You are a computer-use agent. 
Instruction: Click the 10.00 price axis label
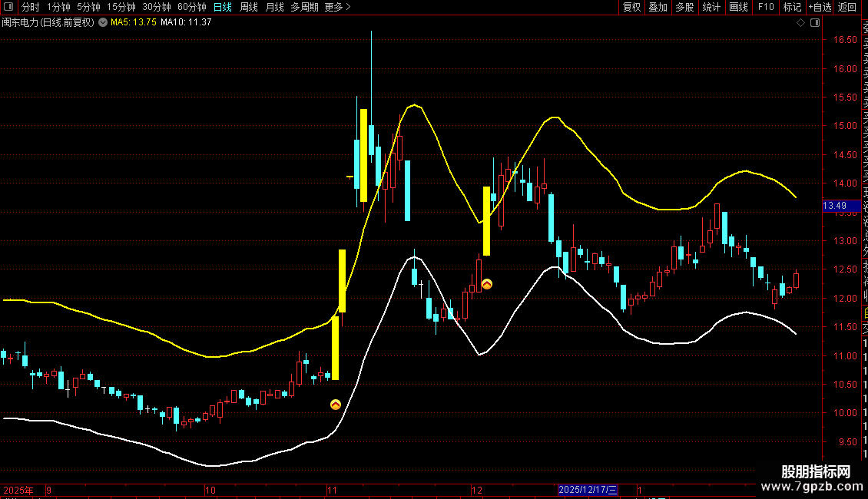tap(845, 413)
